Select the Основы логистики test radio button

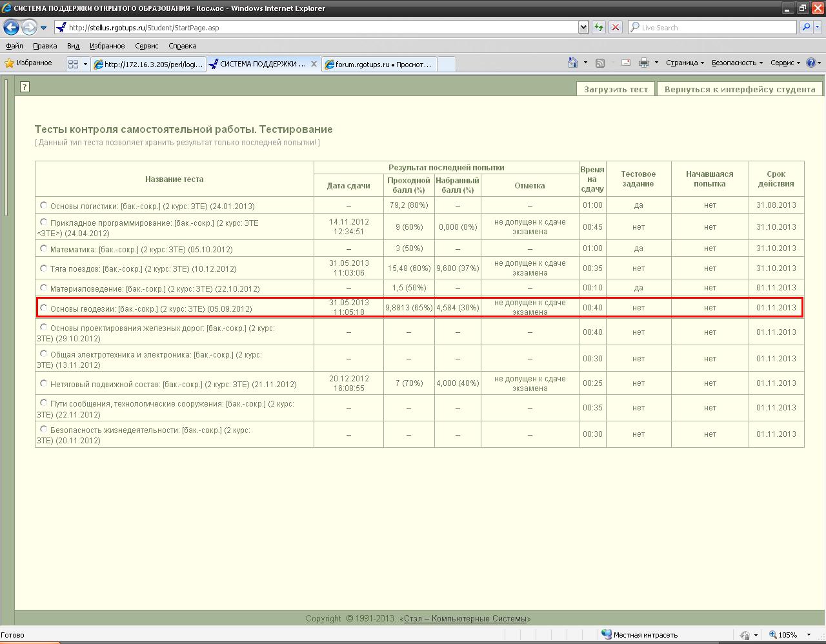[43, 205]
